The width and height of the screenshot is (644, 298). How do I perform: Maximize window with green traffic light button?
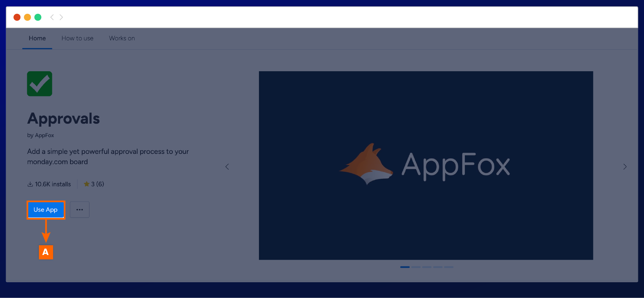click(38, 17)
